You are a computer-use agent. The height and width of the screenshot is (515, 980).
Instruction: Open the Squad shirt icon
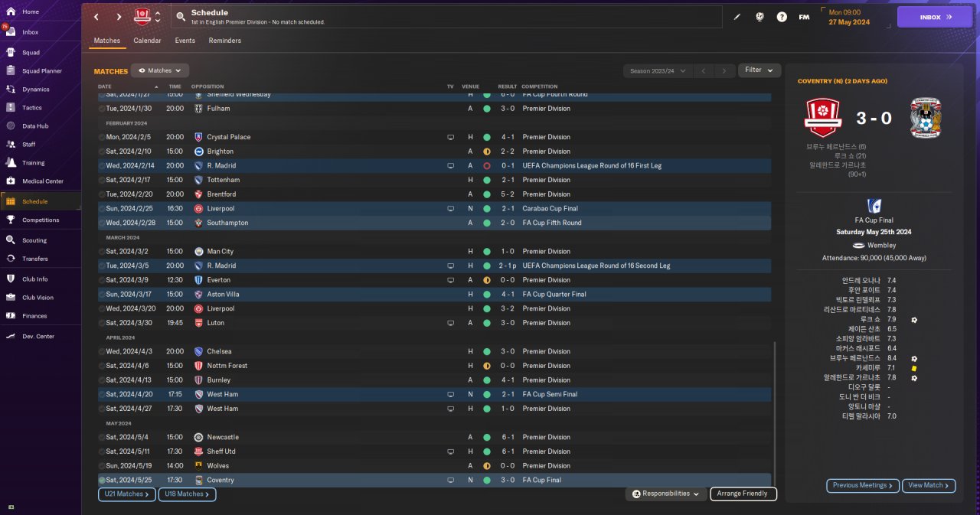click(11, 53)
